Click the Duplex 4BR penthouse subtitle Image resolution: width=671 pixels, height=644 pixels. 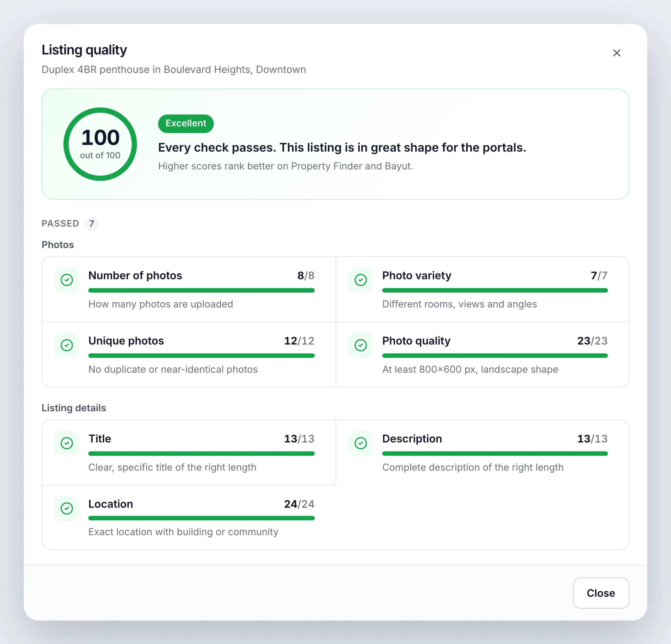coord(174,70)
